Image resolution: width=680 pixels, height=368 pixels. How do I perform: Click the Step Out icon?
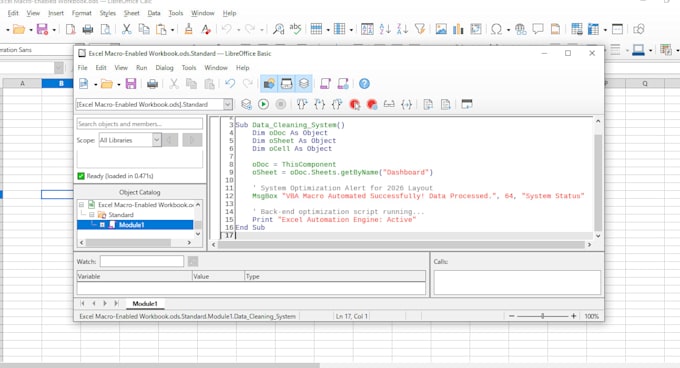337,104
